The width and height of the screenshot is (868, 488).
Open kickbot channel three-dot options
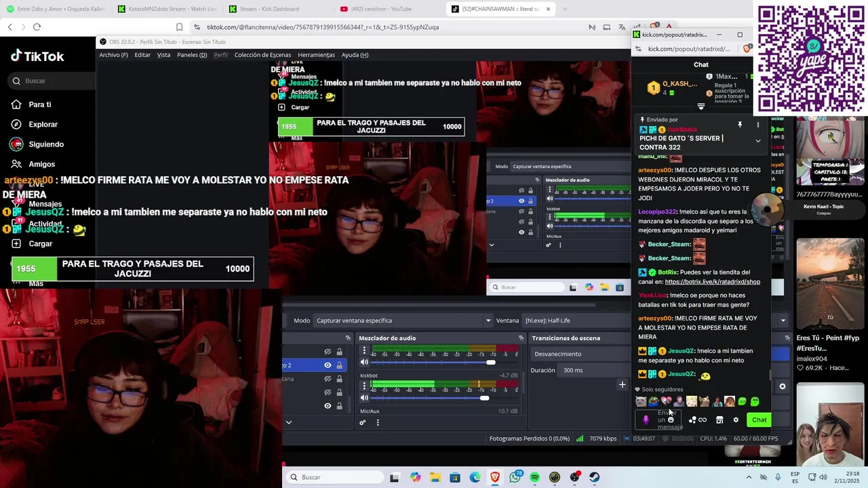364,386
